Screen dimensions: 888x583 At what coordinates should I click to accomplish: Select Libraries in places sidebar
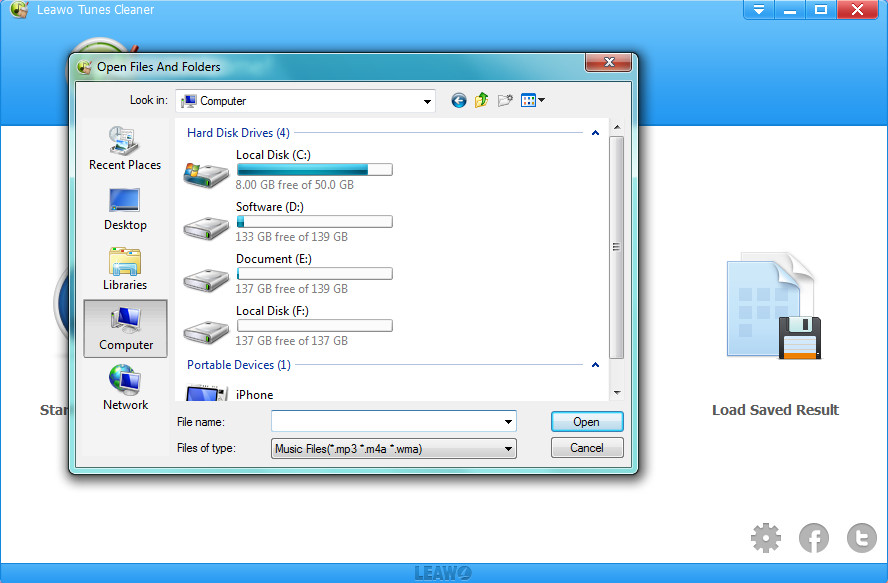point(125,269)
